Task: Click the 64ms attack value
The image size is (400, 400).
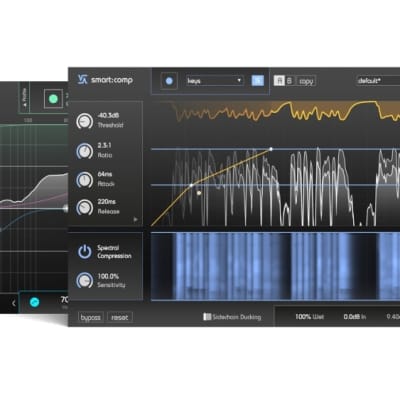Action: [x=105, y=174]
